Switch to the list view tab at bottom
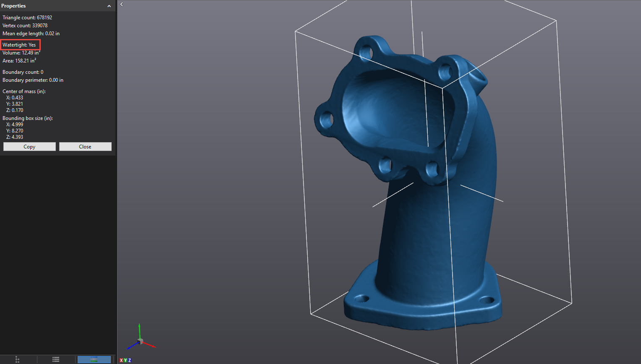The width and height of the screenshot is (641, 364). (56, 359)
